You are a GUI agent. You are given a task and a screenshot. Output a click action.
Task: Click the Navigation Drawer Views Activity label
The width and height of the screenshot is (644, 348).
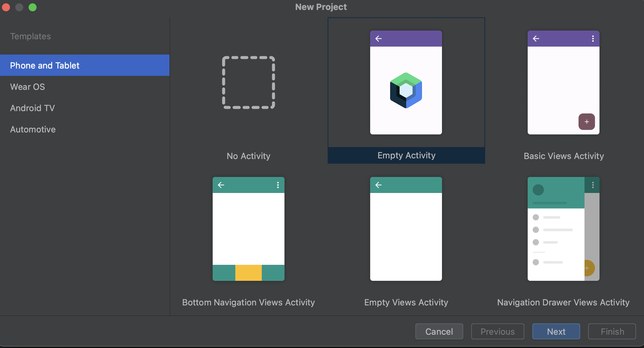click(564, 302)
